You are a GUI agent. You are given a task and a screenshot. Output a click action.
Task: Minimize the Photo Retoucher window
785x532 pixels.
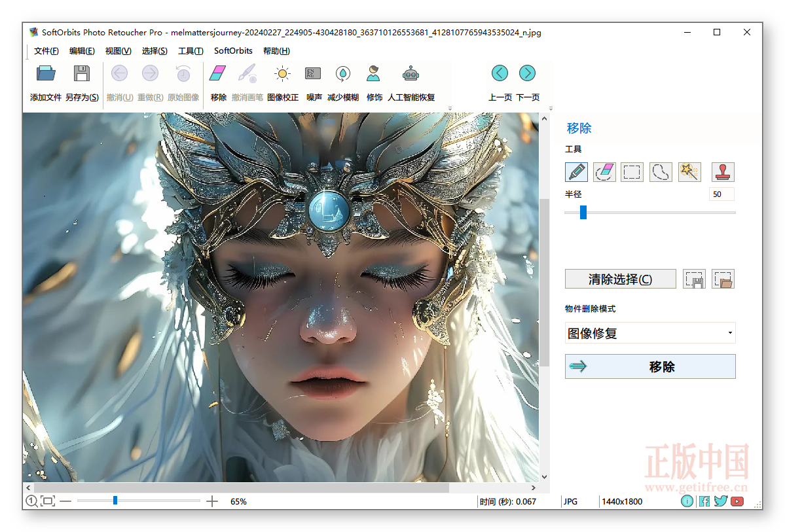pyautogui.click(x=687, y=32)
